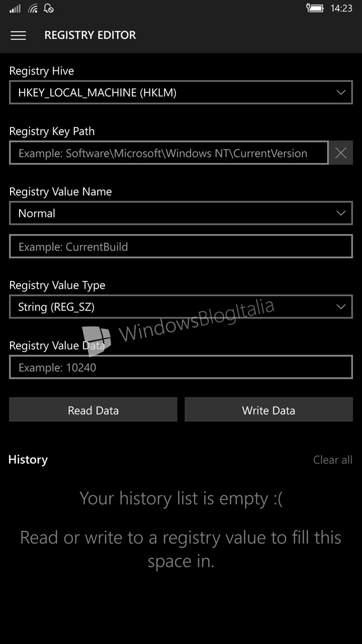Click the Write Data button
Image resolution: width=362 pixels, height=644 pixels.
pos(268,410)
